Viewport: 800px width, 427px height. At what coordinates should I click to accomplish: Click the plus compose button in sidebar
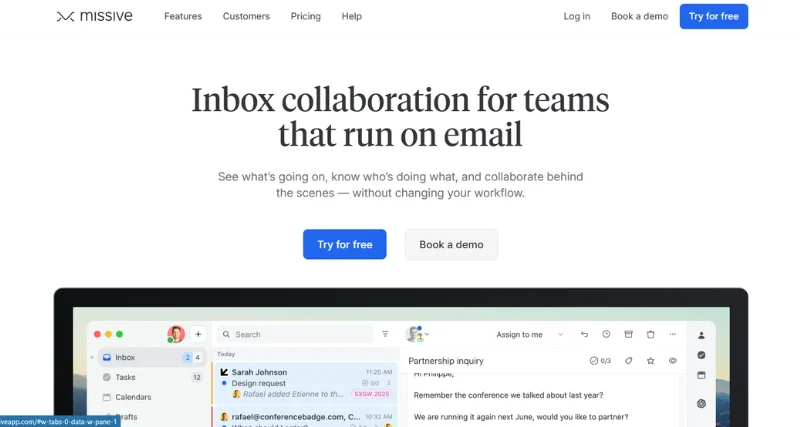(x=198, y=334)
